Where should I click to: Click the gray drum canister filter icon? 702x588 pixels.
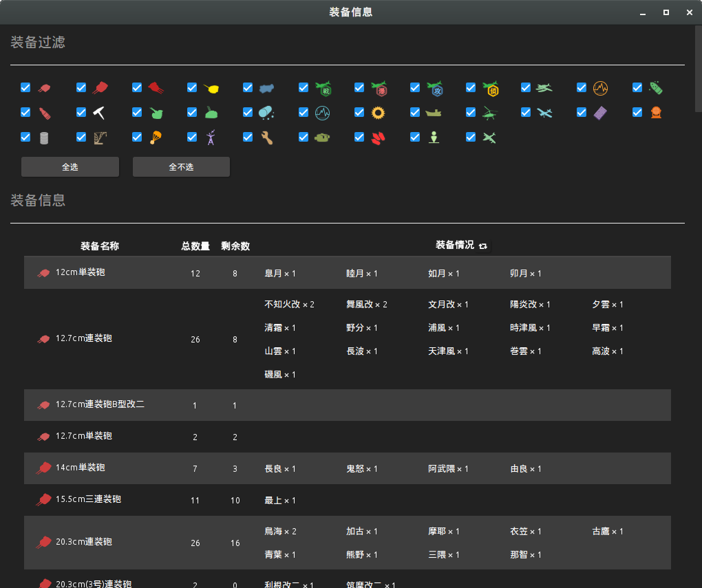click(x=43, y=138)
